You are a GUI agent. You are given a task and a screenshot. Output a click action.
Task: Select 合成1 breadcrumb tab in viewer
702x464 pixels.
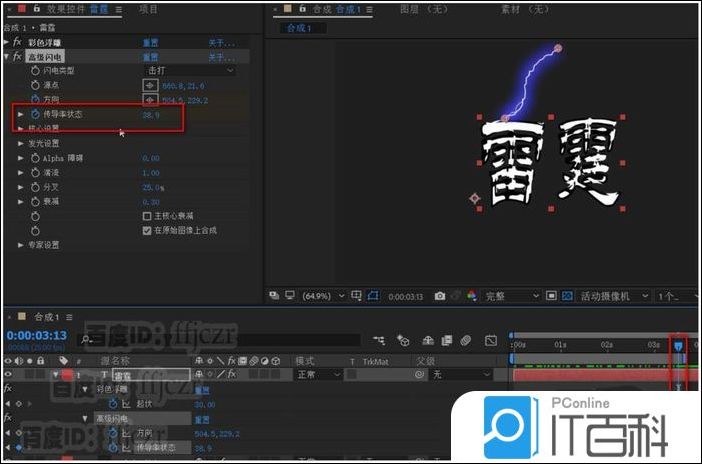pos(301,28)
